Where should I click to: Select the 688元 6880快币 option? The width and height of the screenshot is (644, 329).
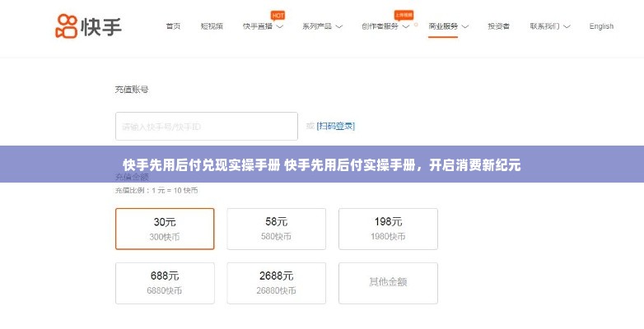165,284
